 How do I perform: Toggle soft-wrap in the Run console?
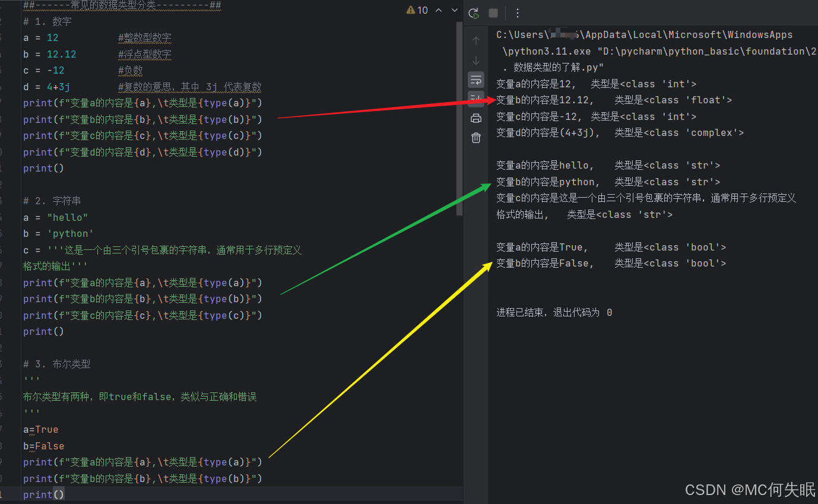pos(475,80)
